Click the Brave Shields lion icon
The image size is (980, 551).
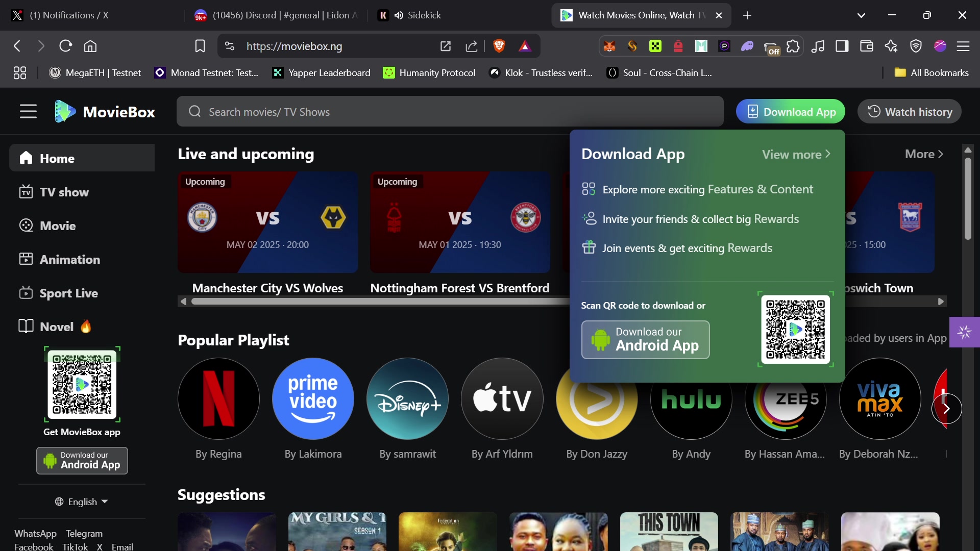[x=499, y=46]
